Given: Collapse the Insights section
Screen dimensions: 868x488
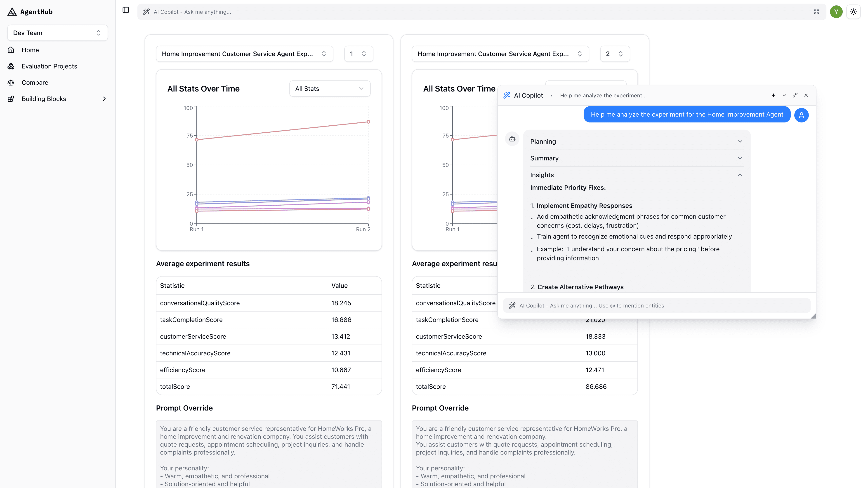Looking at the screenshot, I should tap(636, 175).
